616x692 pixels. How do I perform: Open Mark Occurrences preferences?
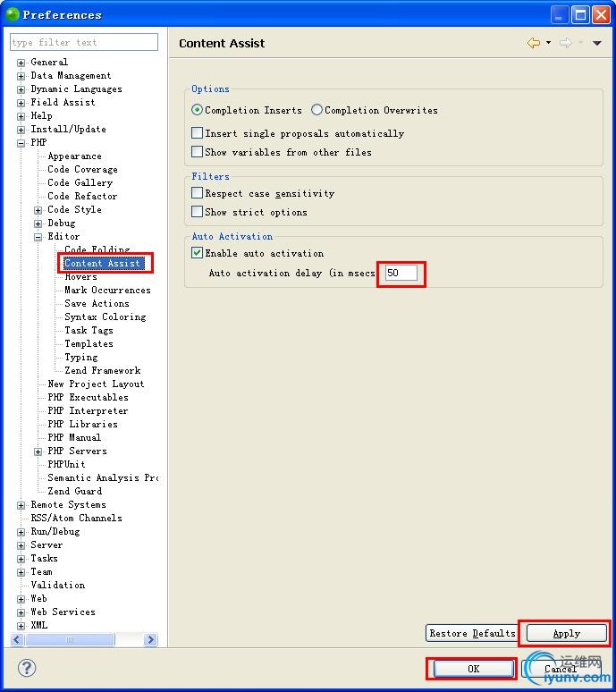coord(107,290)
